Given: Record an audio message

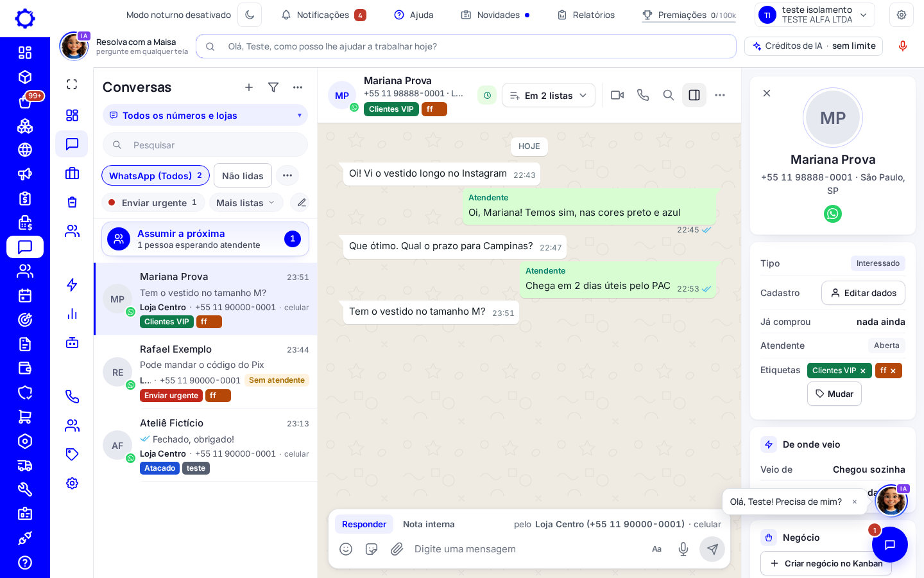Looking at the screenshot, I should (x=683, y=549).
